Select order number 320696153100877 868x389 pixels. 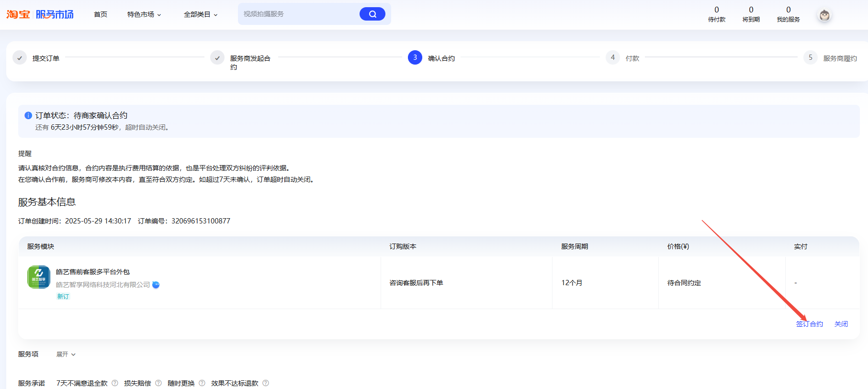pos(201,221)
